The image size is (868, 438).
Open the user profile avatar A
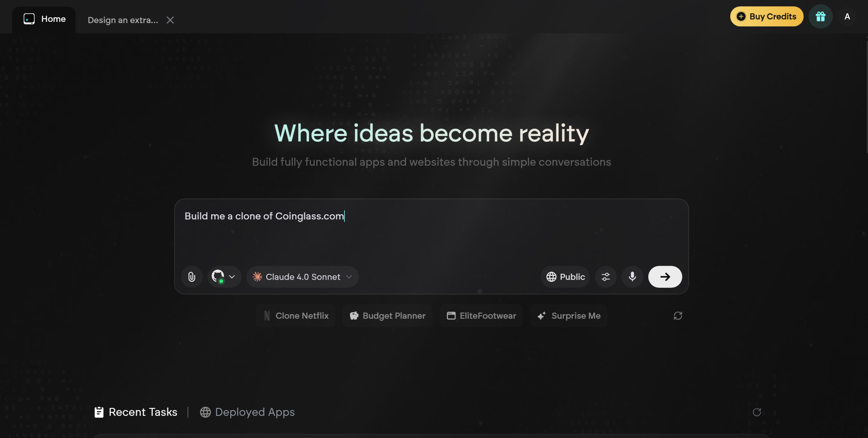click(x=847, y=16)
